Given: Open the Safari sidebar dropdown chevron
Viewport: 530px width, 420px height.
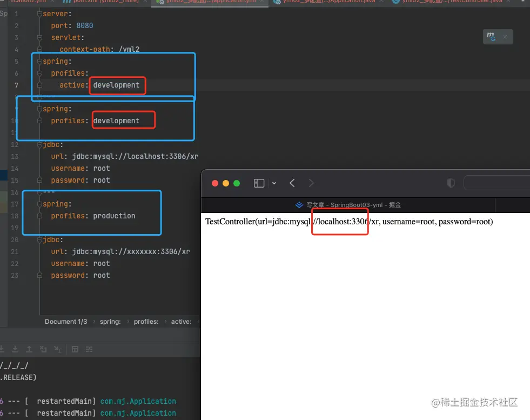Looking at the screenshot, I should pyautogui.click(x=274, y=183).
